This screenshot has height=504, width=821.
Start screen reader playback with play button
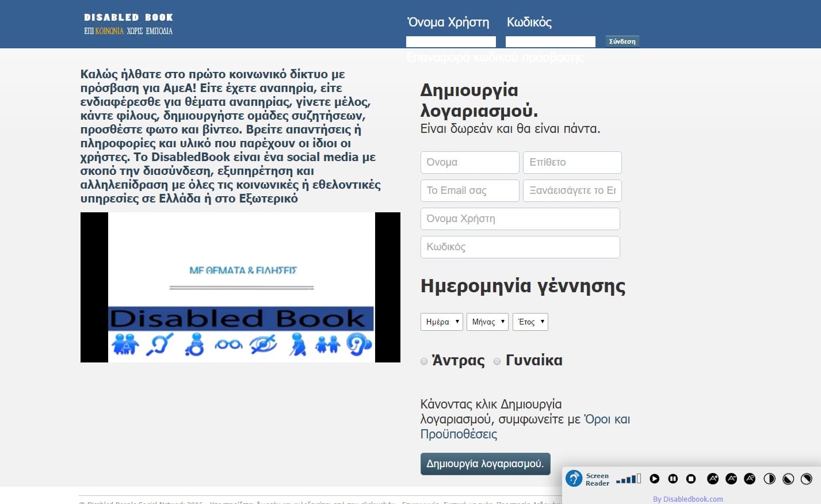(x=655, y=479)
